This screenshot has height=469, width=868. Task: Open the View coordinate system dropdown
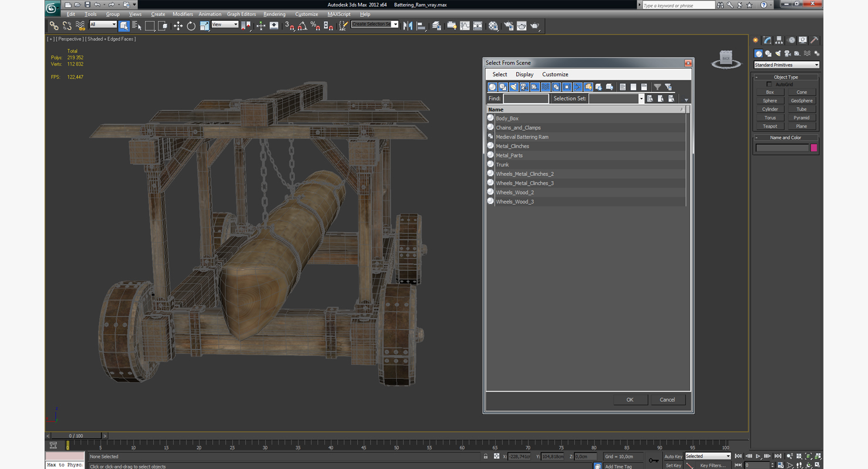225,25
